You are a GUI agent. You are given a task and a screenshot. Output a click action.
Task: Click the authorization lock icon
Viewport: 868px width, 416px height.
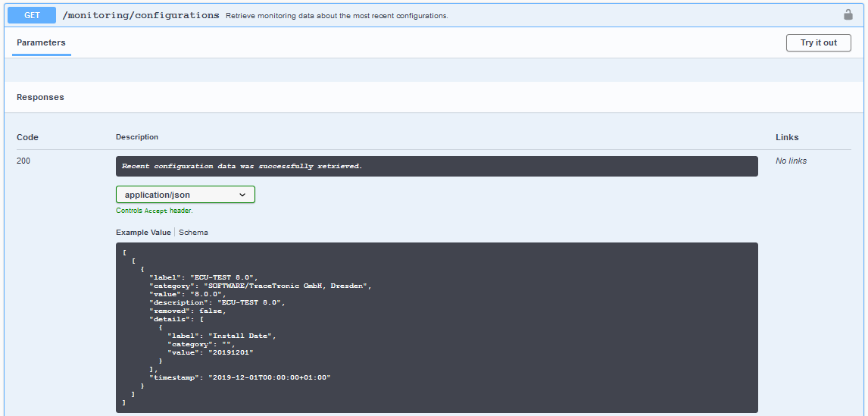(848, 14)
